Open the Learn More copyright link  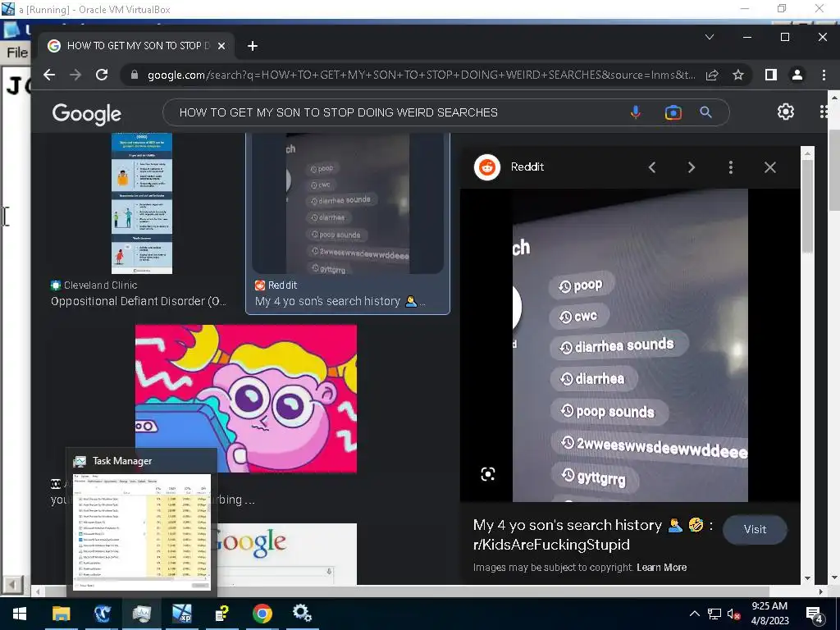pos(662,568)
